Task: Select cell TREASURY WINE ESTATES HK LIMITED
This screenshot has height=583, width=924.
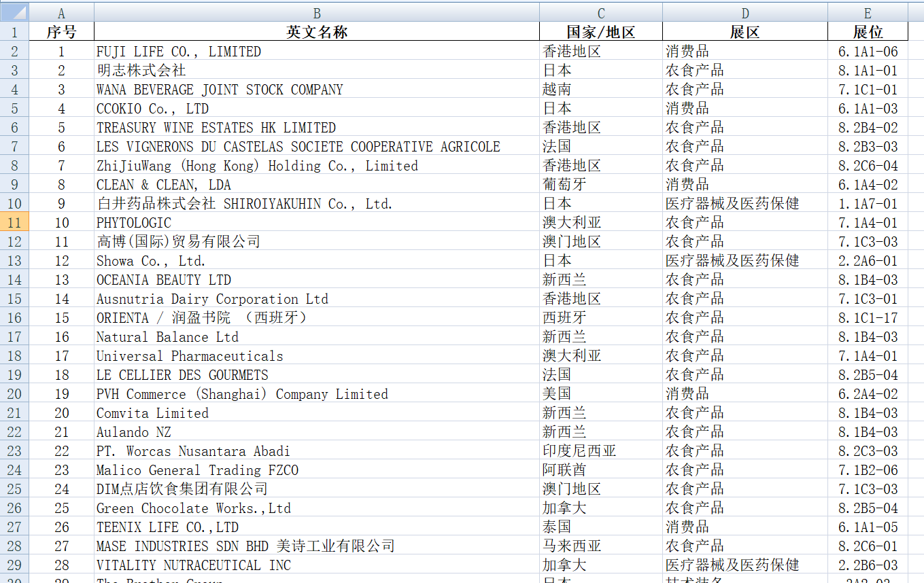Action: point(317,127)
